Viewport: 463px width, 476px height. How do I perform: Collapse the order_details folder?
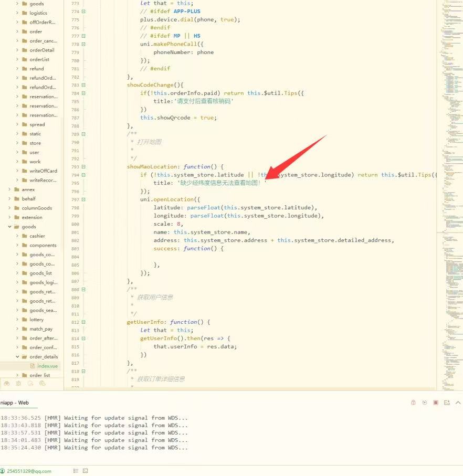[17, 357]
